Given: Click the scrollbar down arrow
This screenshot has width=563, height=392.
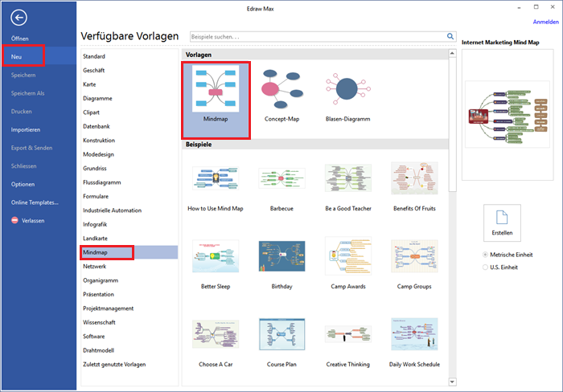Looking at the screenshot, I should (452, 382).
